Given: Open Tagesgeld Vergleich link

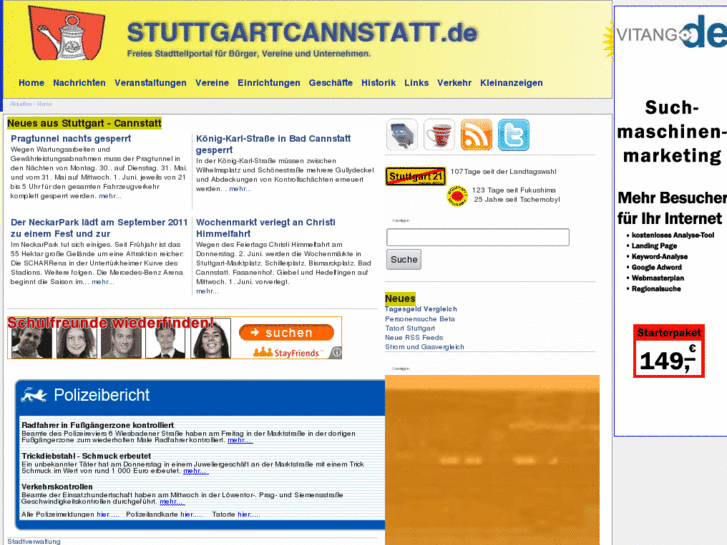Looking at the screenshot, I should click(x=421, y=309).
